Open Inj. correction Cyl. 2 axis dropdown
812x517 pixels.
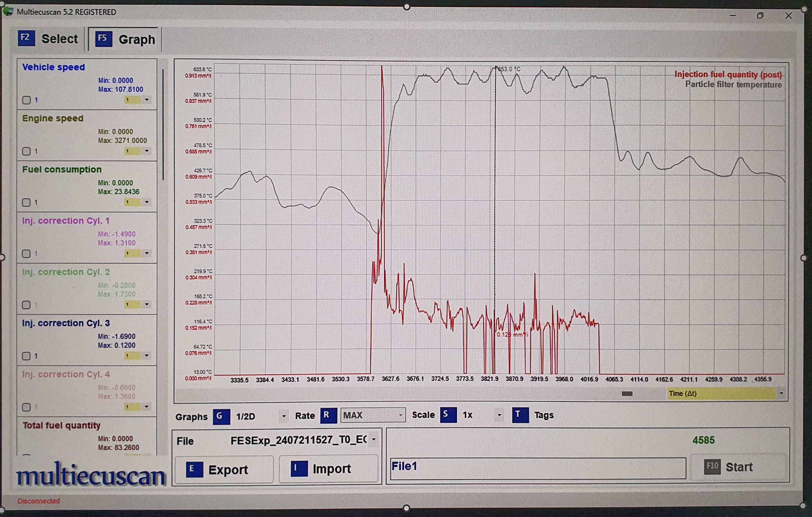(x=146, y=305)
